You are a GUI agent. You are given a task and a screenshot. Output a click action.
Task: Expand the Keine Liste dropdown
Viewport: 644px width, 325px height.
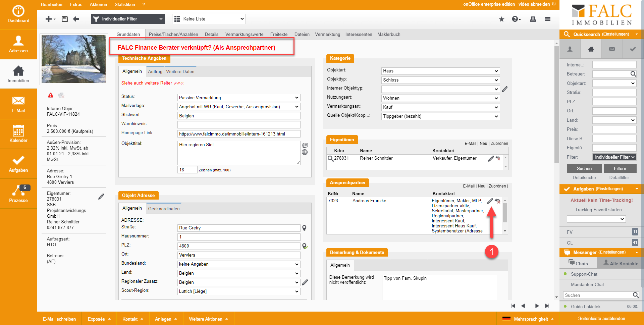coord(209,19)
